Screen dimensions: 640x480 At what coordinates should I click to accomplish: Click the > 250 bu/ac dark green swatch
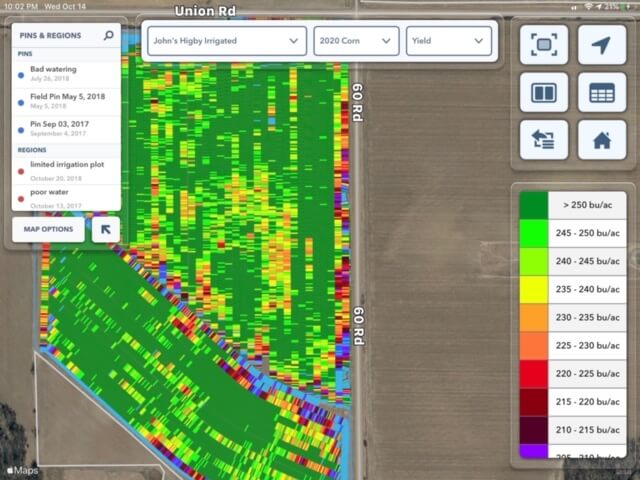pyautogui.click(x=533, y=205)
